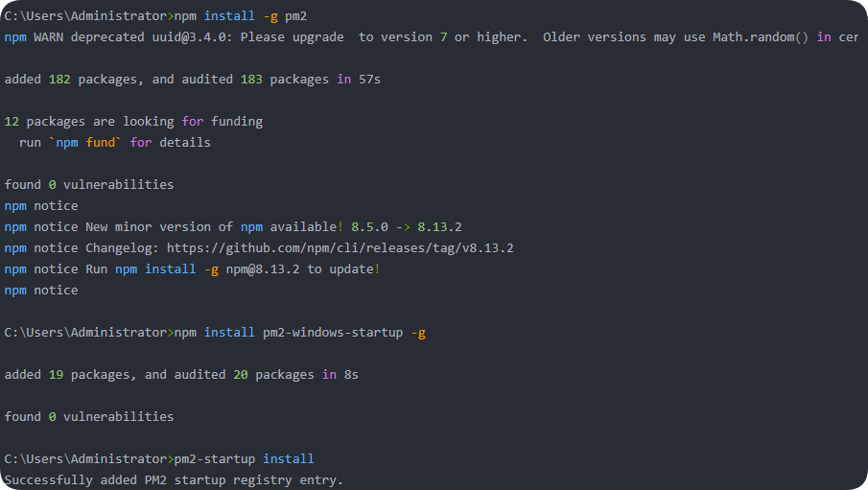Click the 'pm2-startup install' command text

pos(245,459)
